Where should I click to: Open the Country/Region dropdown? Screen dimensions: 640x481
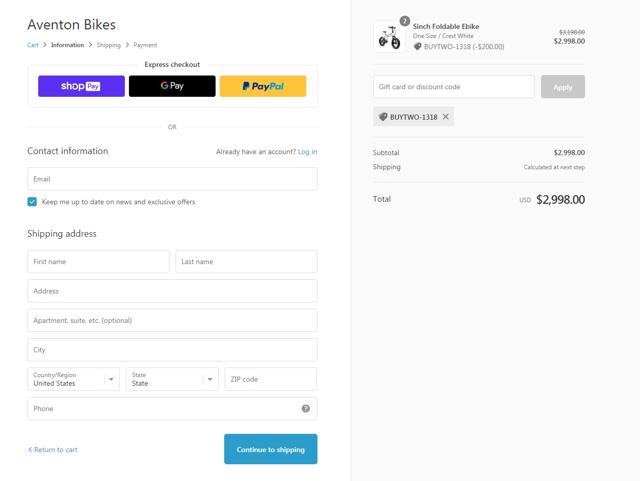tap(73, 379)
